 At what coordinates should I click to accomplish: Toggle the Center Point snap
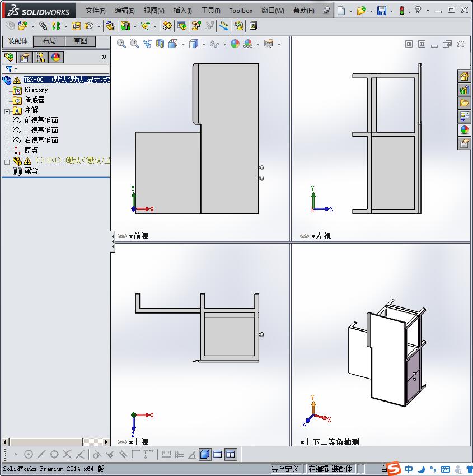pyautogui.click(x=28, y=454)
